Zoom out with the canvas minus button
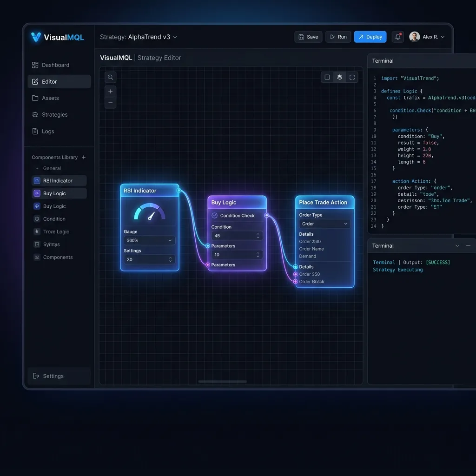This screenshot has width=476, height=476. tap(111, 103)
